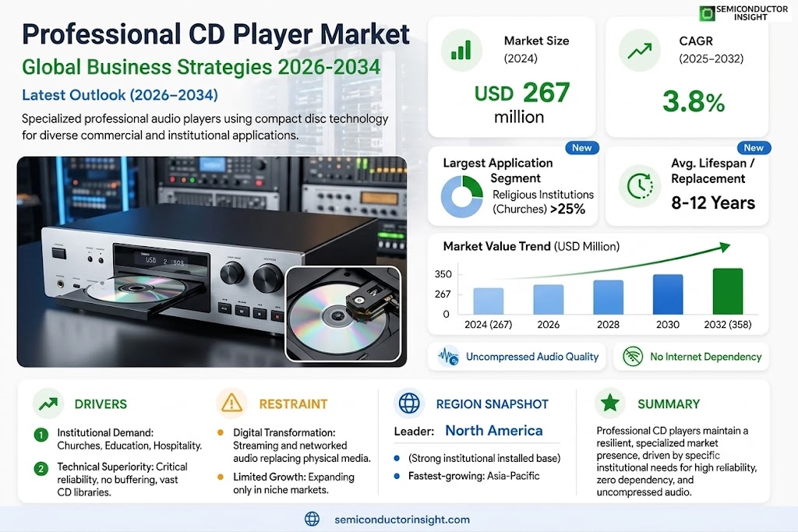
Task: Click the 2028 bar in the trend chart
Action: 608,297
